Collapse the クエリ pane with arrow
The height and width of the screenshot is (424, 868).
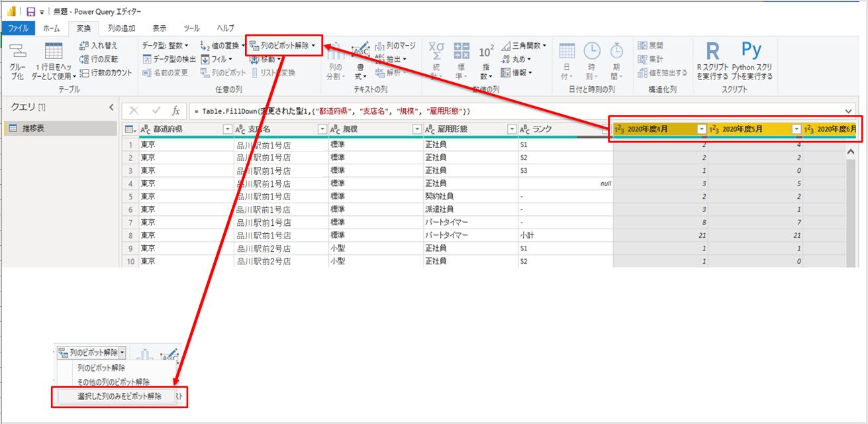pos(111,107)
